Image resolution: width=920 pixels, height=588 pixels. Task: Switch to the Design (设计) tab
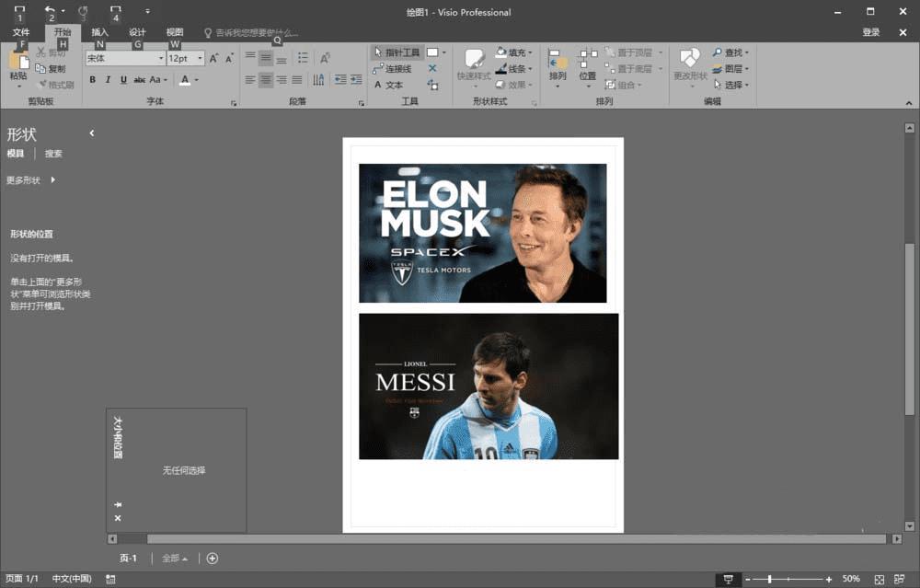137,32
